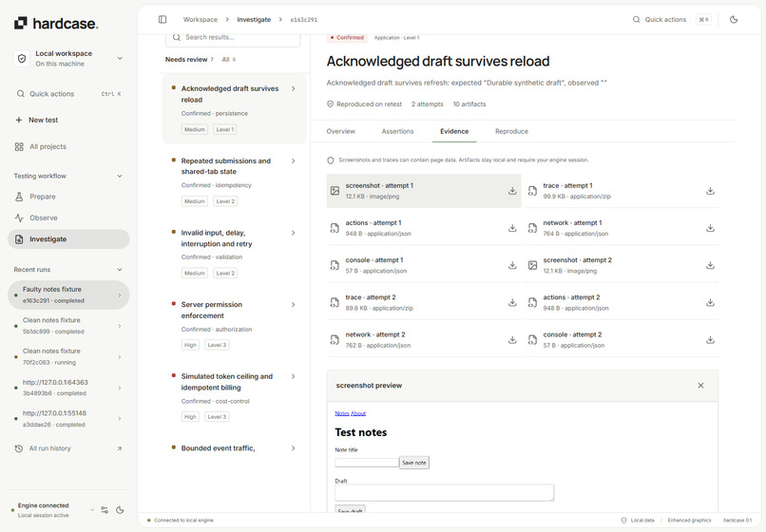Viewport: 766px width, 532px height.
Task: Download actions attempt 1
Action: (512, 228)
